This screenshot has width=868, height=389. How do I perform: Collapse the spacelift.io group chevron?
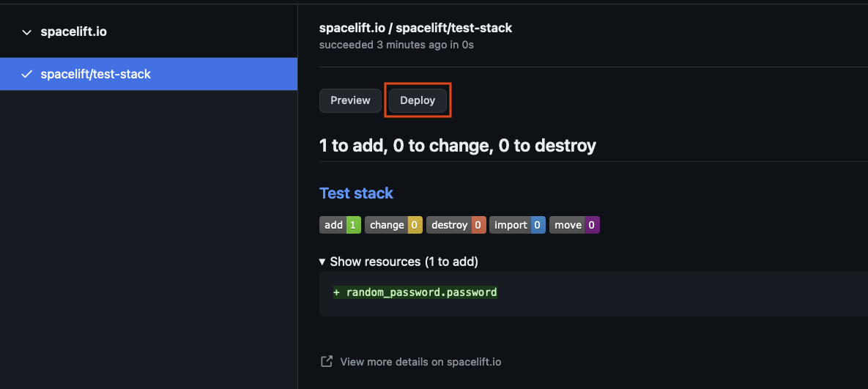[x=27, y=32]
